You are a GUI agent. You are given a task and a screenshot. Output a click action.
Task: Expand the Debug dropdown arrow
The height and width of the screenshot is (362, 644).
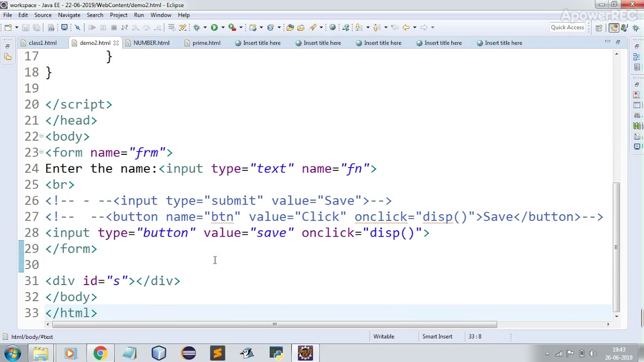pyautogui.click(x=205, y=27)
